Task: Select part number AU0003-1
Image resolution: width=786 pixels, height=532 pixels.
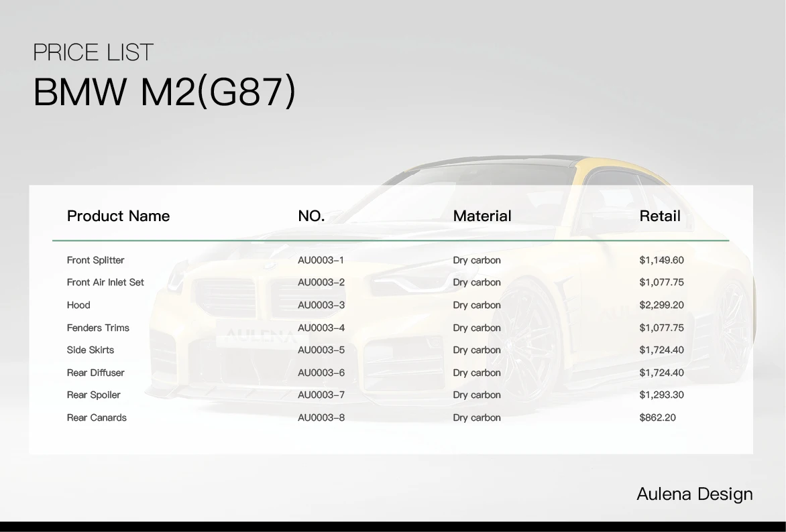Action: coord(321,260)
